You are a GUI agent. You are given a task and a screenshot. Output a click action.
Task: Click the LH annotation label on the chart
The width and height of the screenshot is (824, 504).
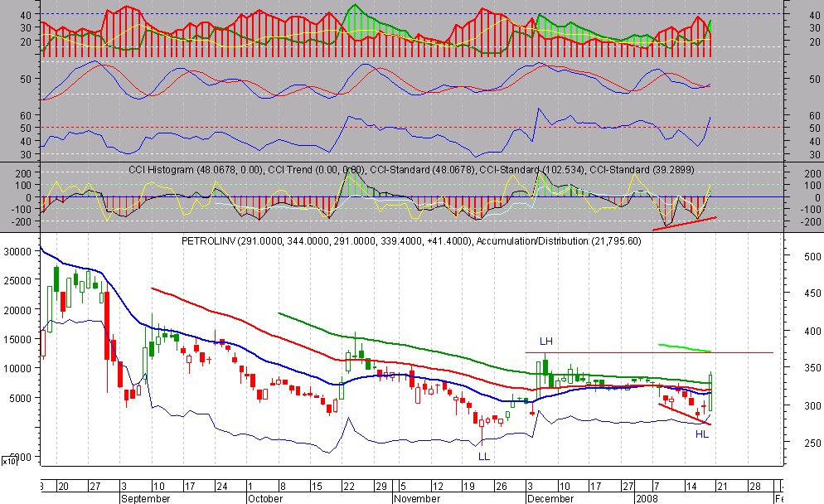click(x=545, y=341)
